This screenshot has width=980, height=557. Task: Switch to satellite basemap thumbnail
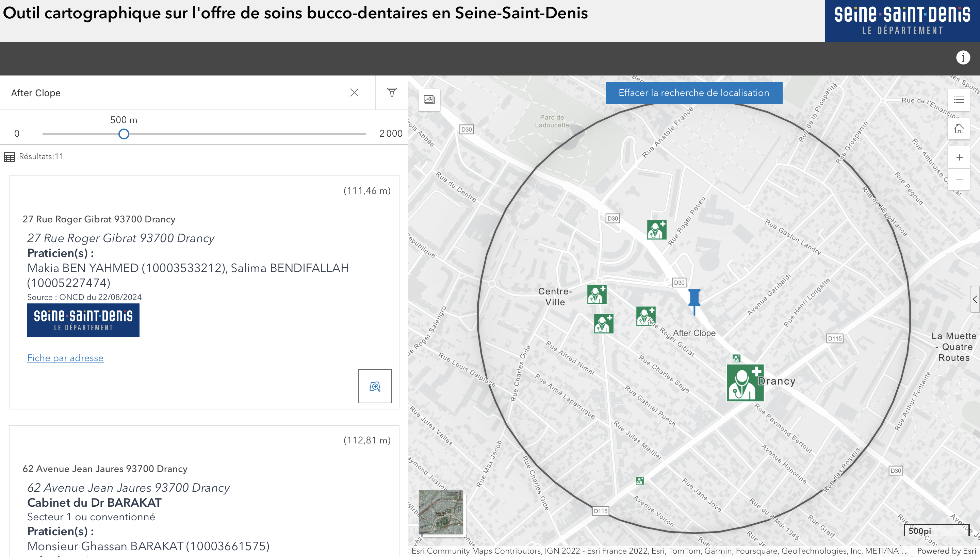tap(441, 512)
